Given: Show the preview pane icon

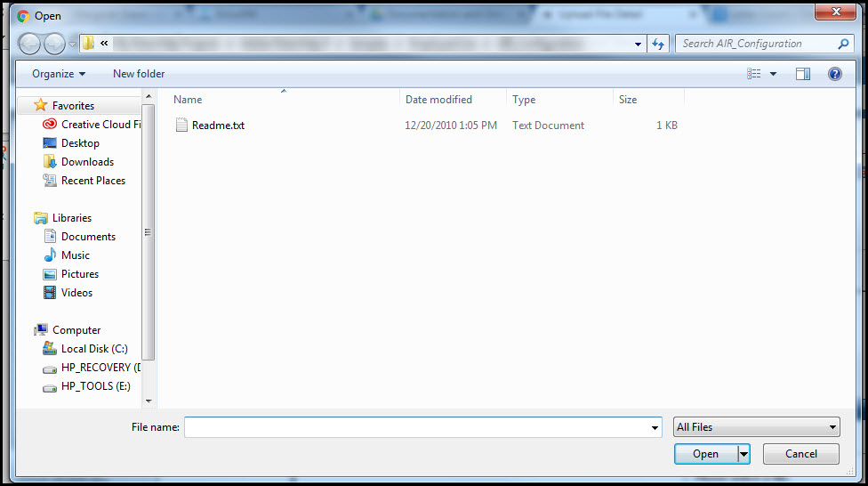Looking at the screenshot, I should 803,74.
